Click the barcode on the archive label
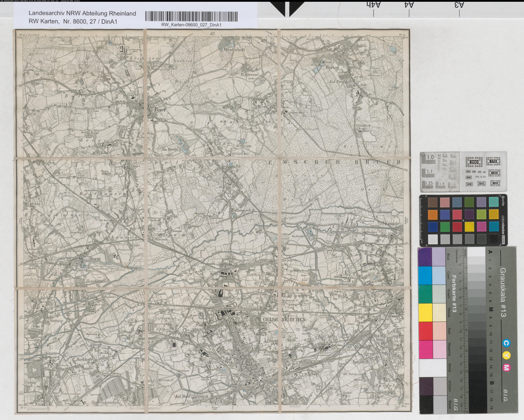The height and width of the screenshot is (420, 524). tap(191, 16)
